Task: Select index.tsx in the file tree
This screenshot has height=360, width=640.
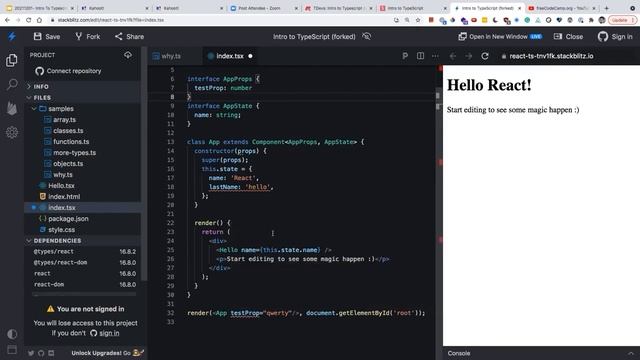Action: (x=82, y=208)
